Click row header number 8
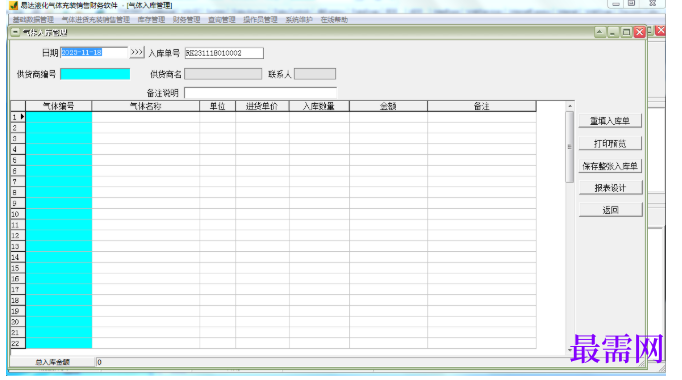The image size is (682, 380). tap(18, 192)
